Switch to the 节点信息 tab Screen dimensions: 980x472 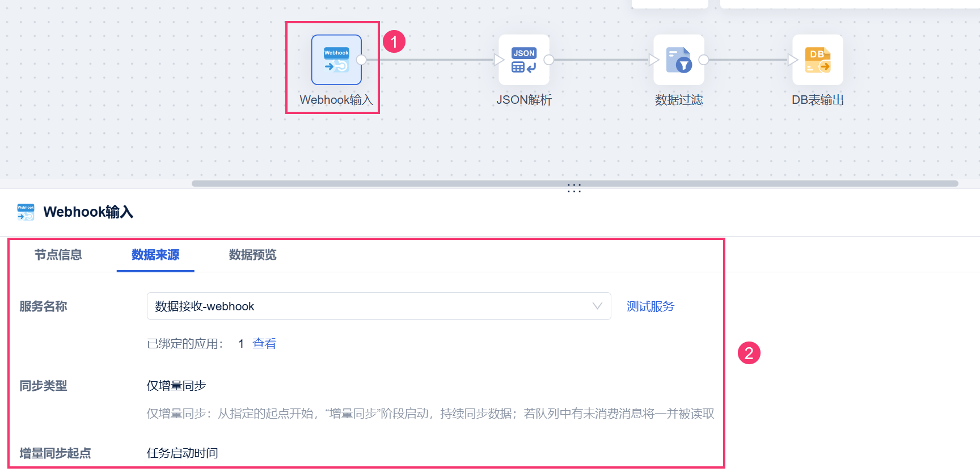58,255
